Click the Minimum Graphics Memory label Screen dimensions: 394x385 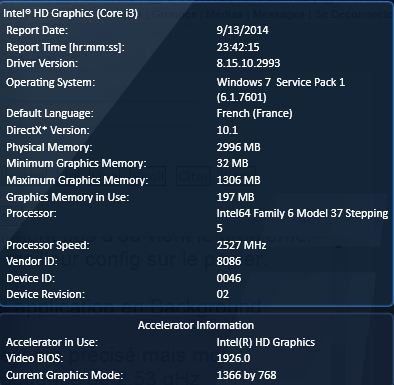[76, 163]
